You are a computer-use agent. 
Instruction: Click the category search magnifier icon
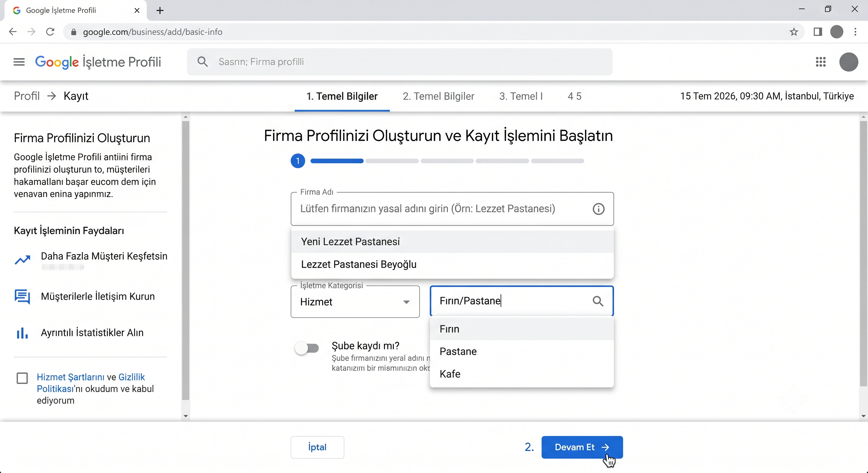click(598, 301)
